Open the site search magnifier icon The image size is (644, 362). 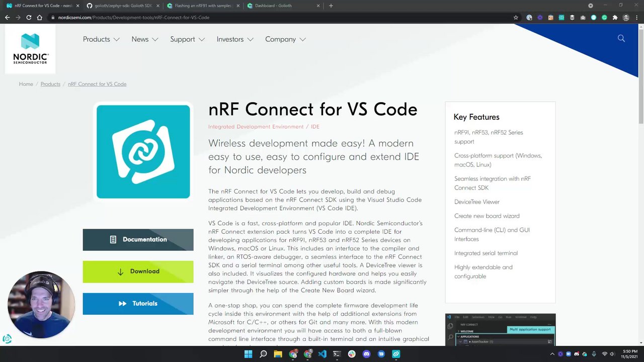click(x=621, y=39)
